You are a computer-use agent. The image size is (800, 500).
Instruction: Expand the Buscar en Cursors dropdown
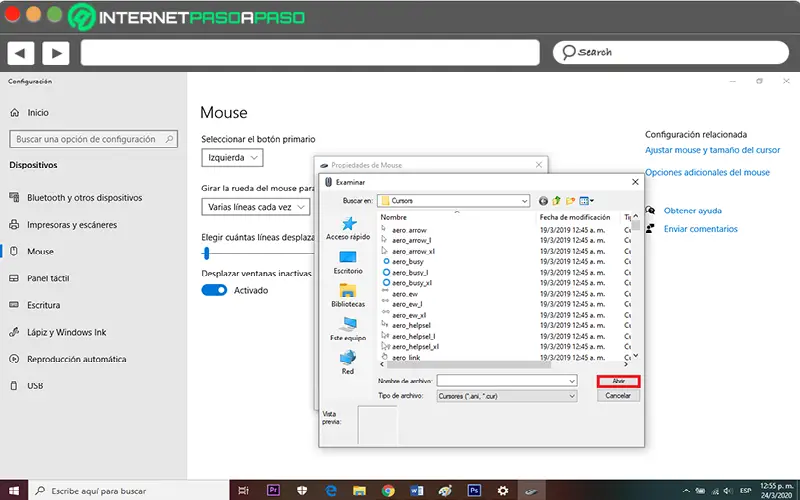click(x=523, y=201)
